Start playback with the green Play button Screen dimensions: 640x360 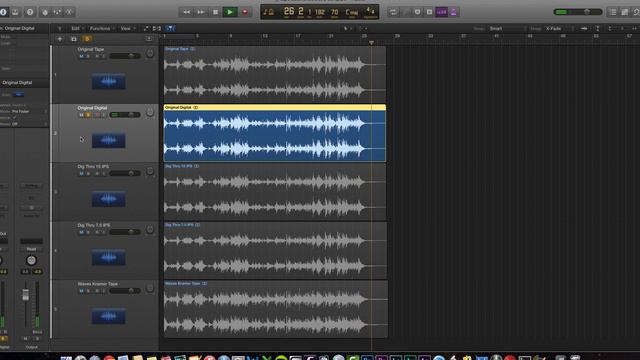[230, 12]
